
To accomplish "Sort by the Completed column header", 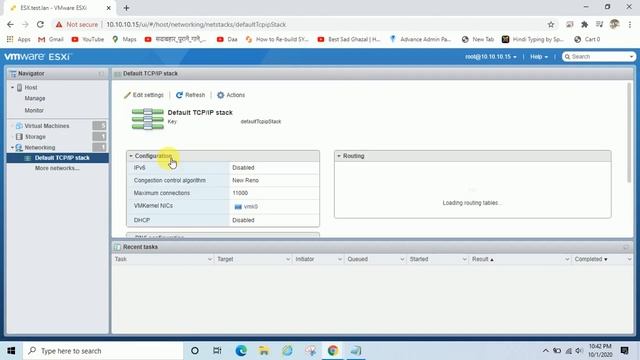I will (x=591, y=260).
